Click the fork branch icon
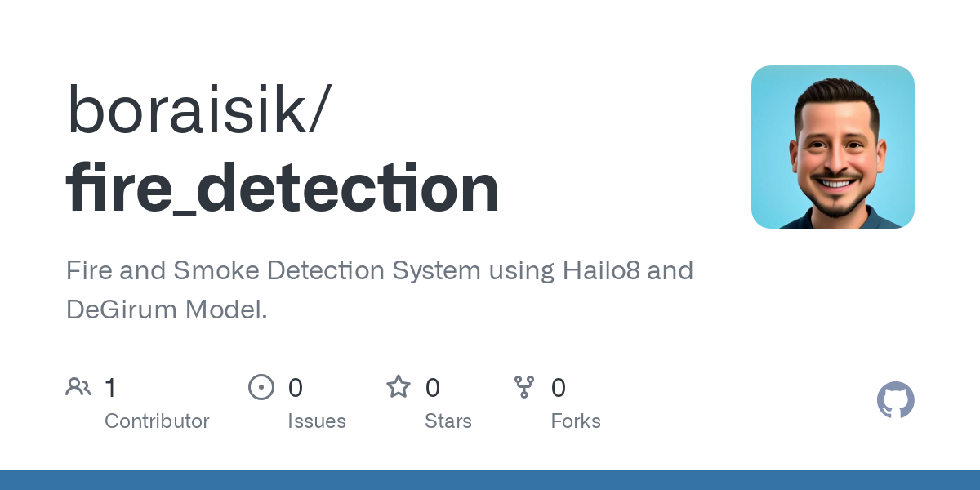980x490 pixels. point(524,387)
